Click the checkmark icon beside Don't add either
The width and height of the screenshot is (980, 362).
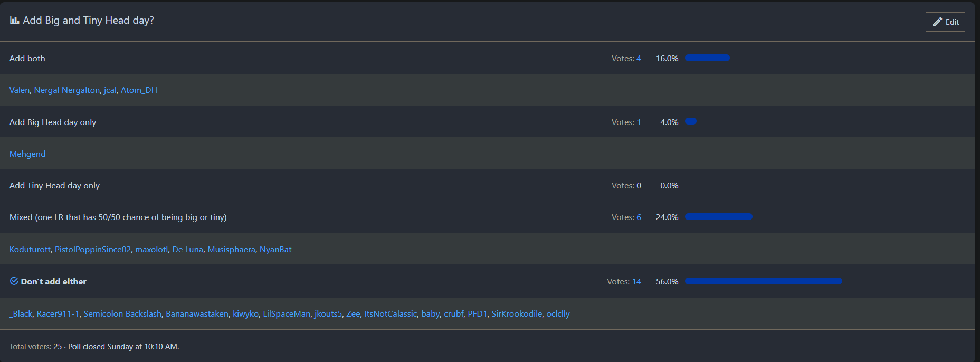tap(14, 281)
